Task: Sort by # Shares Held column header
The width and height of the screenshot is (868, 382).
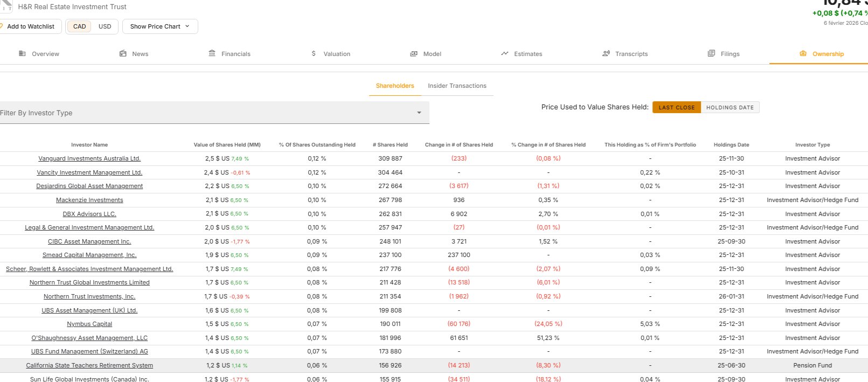Action: pos(390,144)
